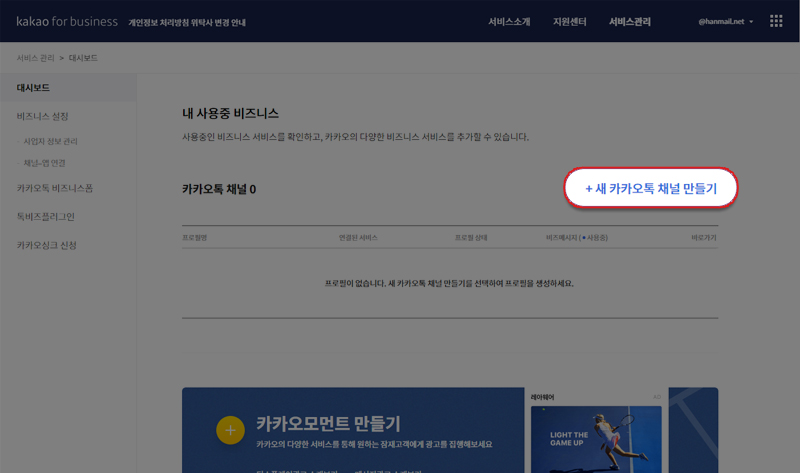Click the 레이어웨어 ad label
The height and width of the screenshot is (473, 800).
pyautogui.click(x=542, y=397)
